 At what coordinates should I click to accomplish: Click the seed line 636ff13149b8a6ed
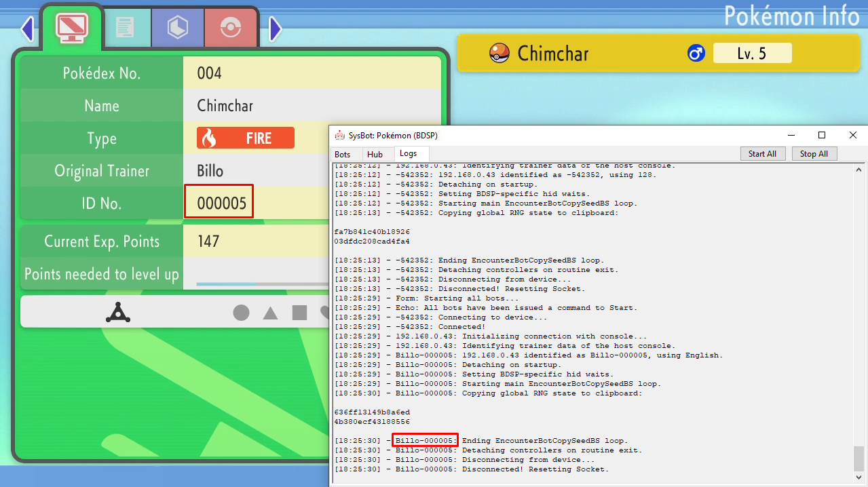coord(372,412)
